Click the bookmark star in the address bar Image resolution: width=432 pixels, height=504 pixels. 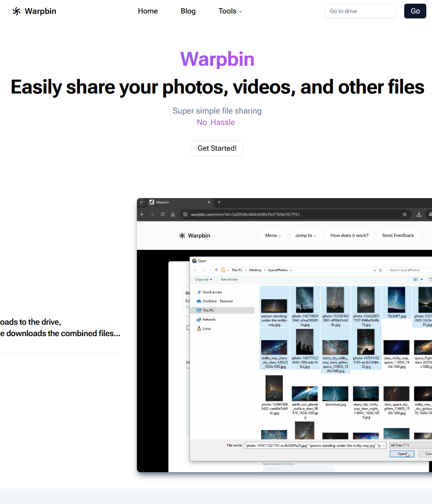click(x=405, y=214)
